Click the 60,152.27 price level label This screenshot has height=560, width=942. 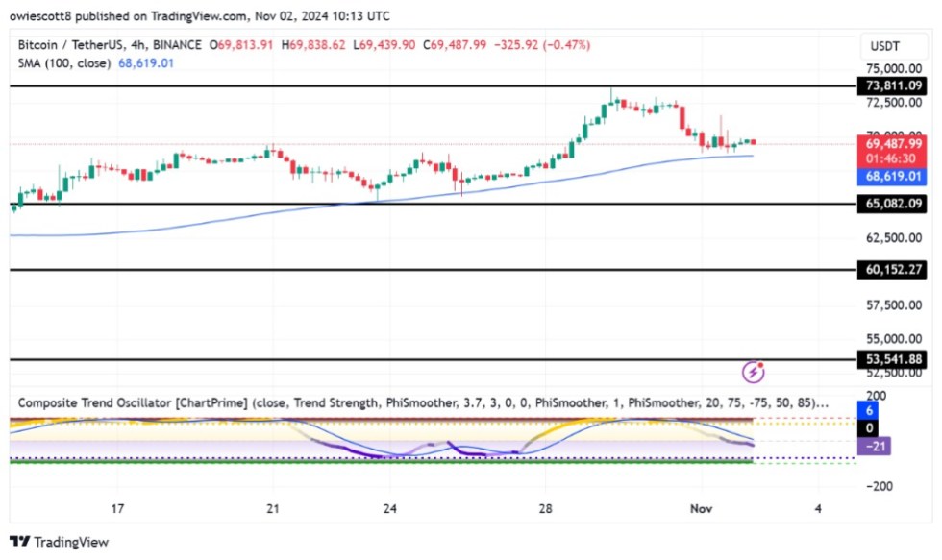pos(895,270)
